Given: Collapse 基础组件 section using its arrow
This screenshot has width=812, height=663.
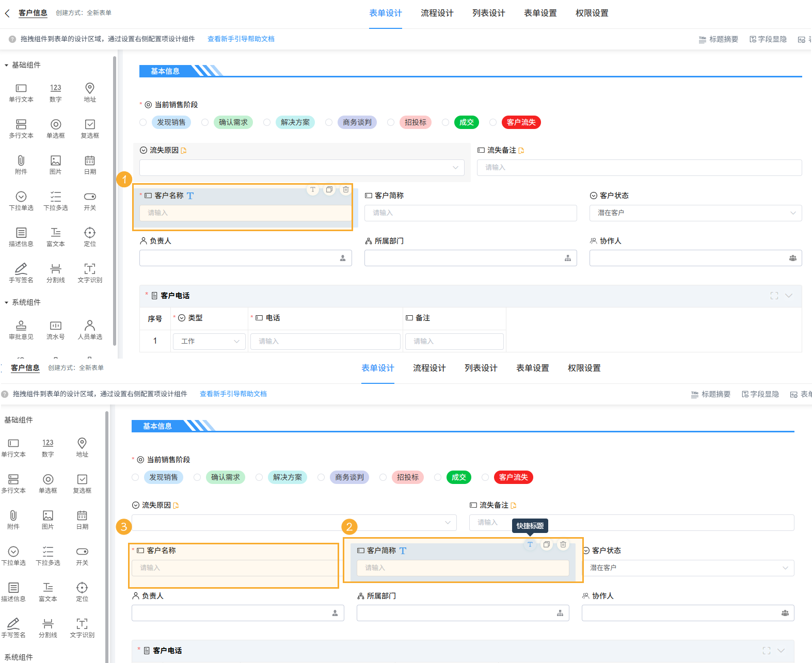Looking at the screenshot, I should tap(6, 65).
